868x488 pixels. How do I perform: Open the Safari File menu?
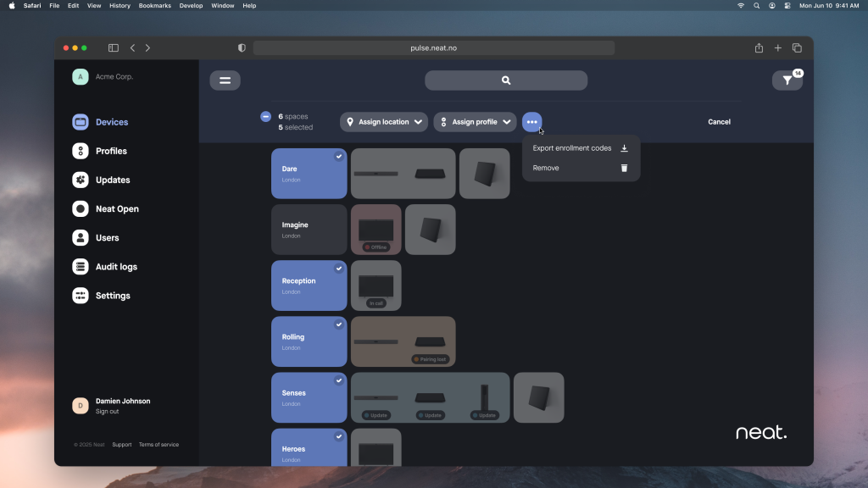[x=54, y=6]
